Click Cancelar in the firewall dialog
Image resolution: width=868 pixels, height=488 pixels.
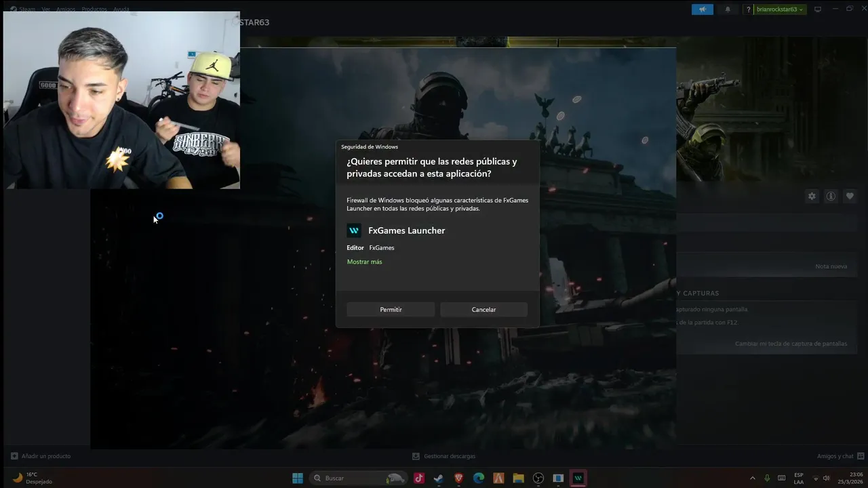tap(484, 310)
